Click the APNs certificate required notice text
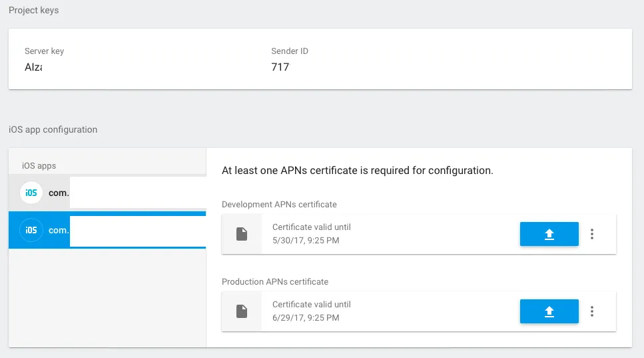644x358 pixels. point(357,171)
